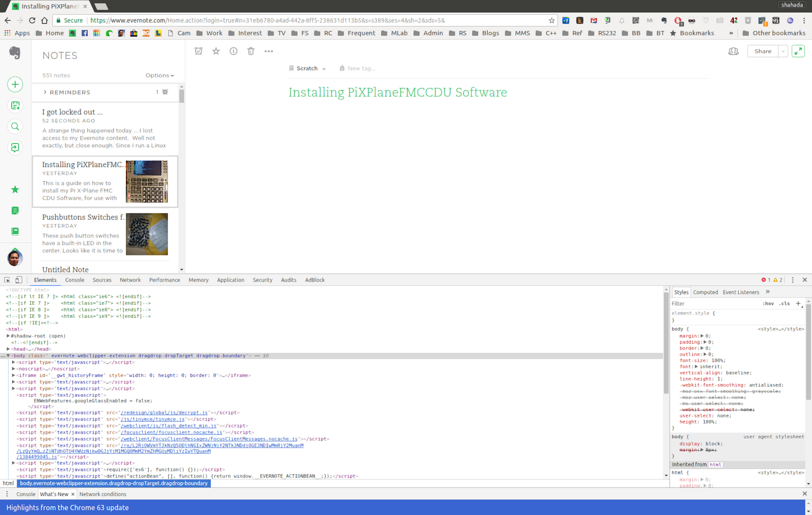The height and width of the screenshot is (515, 812).
Task: Switch to the Network tab in DevTools
Action: click(x=130, y=280)
